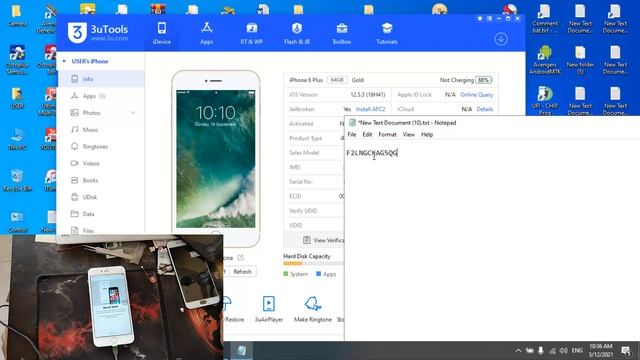640x360 pixels.
Task: Open the Recycle Bin desktop icon
Action: coord(17,180)
